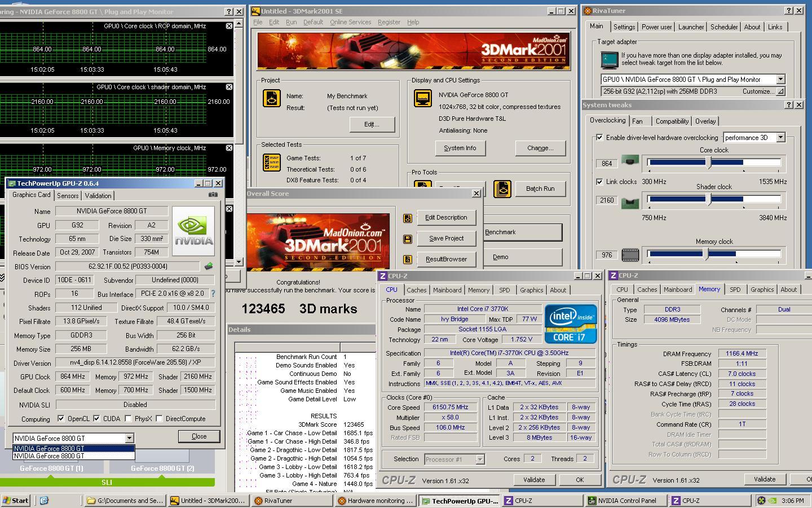Close the shader domain clock graph

(229, 87)
